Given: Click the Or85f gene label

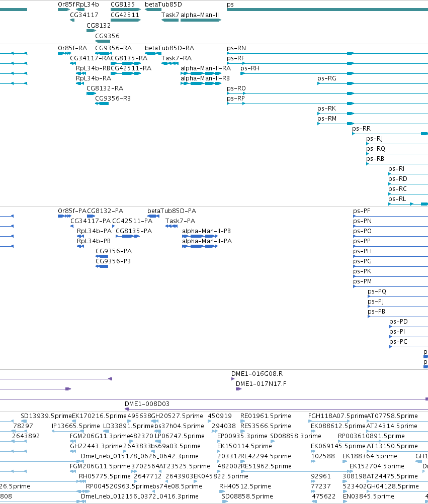Looking at the screenshot, I should point(66,5).
